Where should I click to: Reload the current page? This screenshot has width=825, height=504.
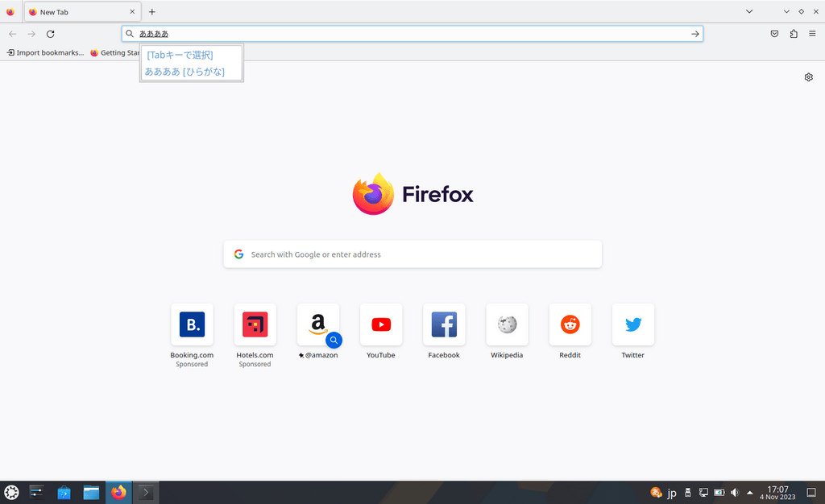[51, 34]
